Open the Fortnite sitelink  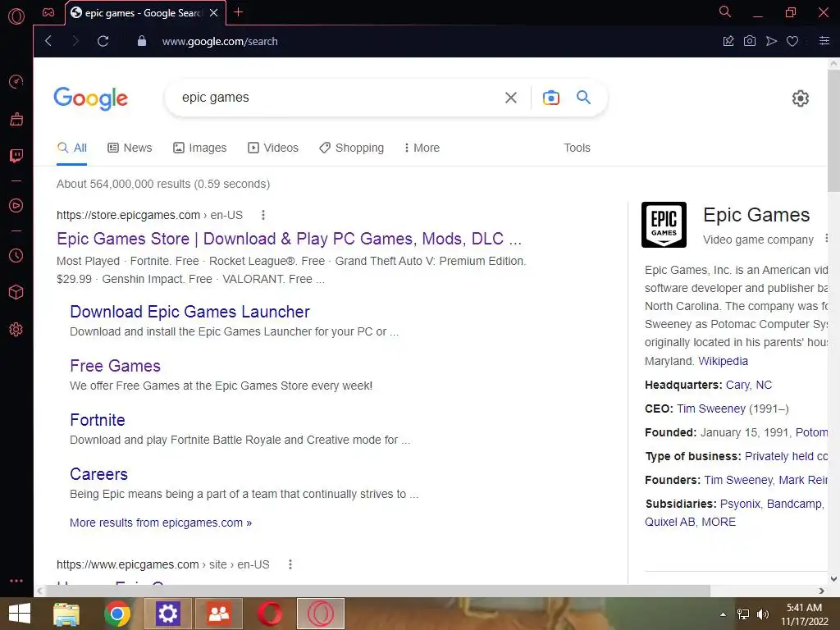(x=98, y=420)
